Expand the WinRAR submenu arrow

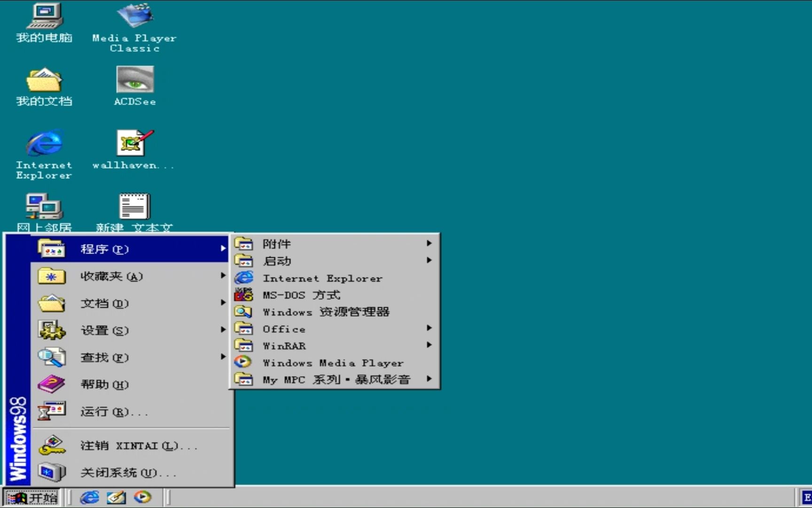[x=429, y=345]
